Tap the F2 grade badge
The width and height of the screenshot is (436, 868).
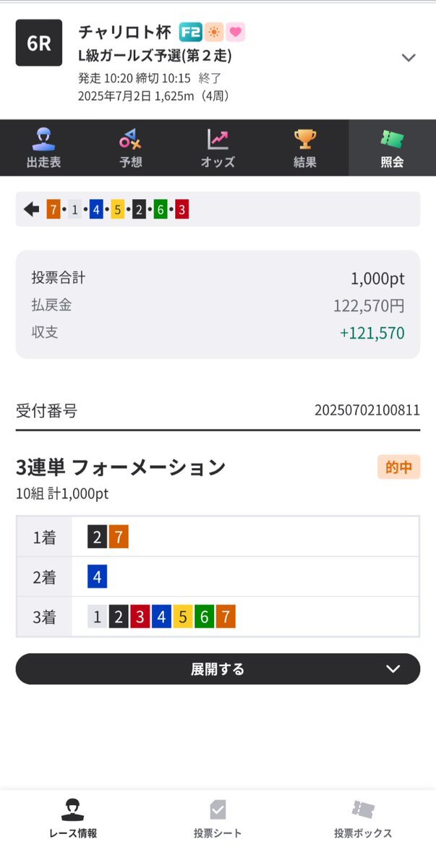(190, 32)
